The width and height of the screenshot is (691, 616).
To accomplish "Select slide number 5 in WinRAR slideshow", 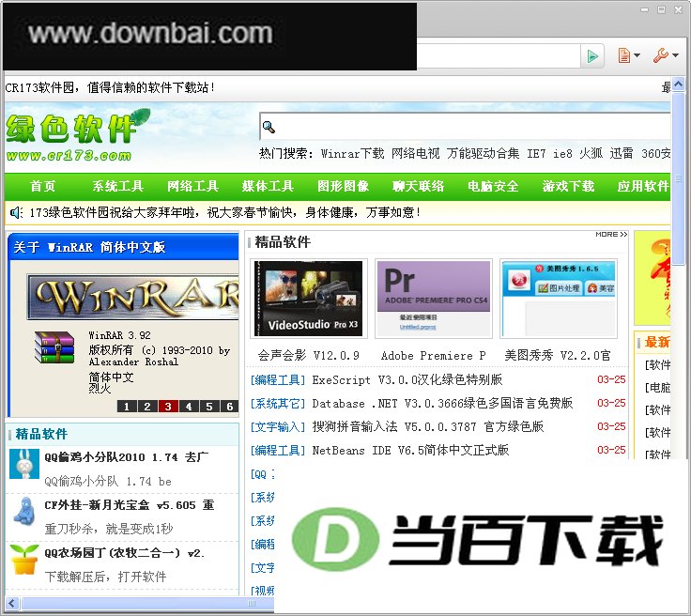I will click(x=209, y=407).
